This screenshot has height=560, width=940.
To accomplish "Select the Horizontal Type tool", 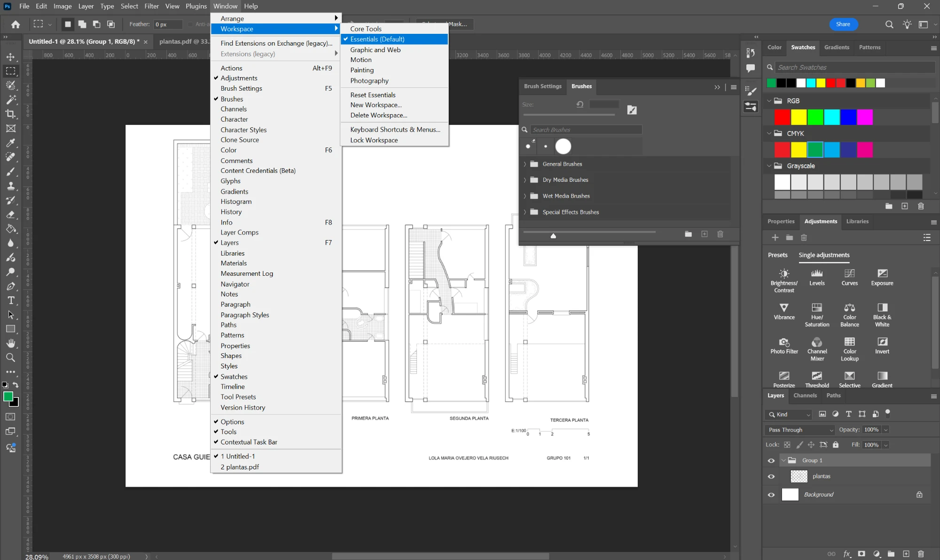I will (x=10, y=300).
